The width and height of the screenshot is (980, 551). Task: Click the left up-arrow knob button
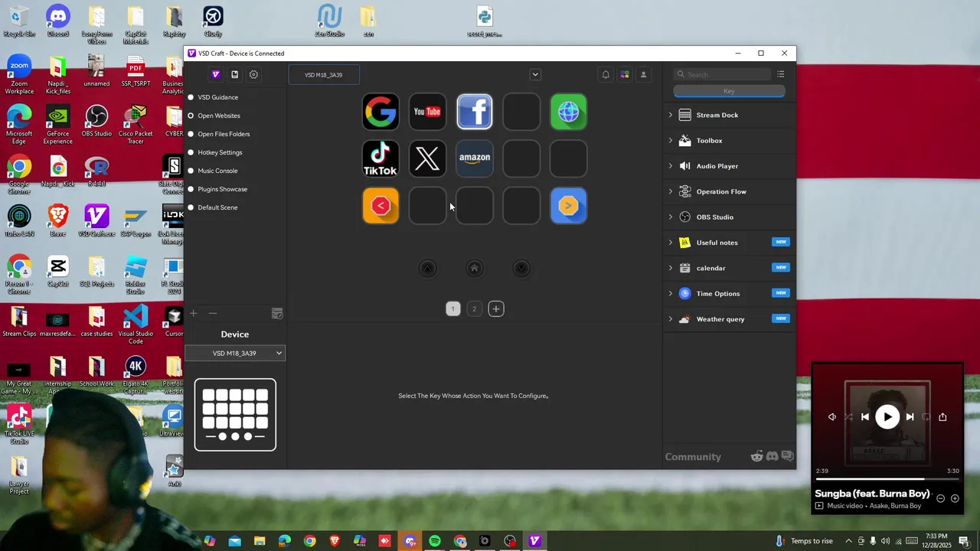click(427, 268)
